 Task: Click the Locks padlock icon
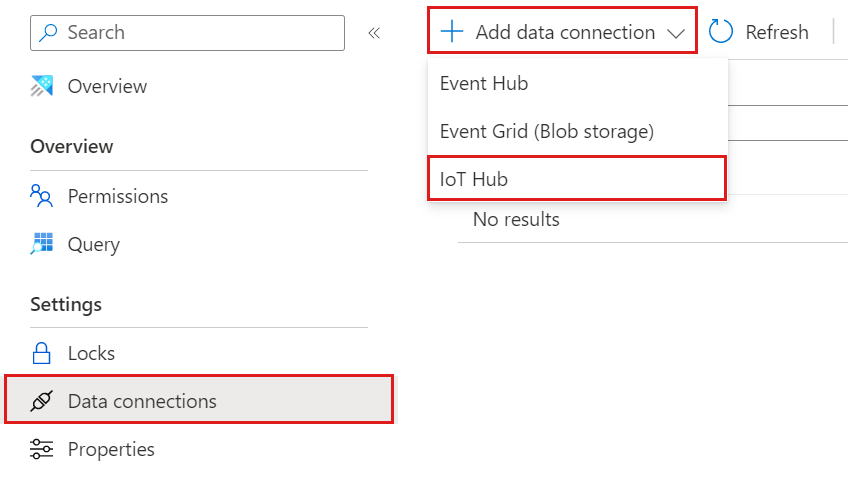[41, 353]
